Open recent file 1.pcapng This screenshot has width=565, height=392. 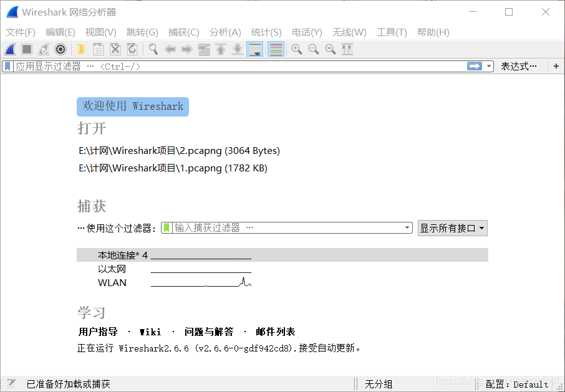click(x=173, y=168)
